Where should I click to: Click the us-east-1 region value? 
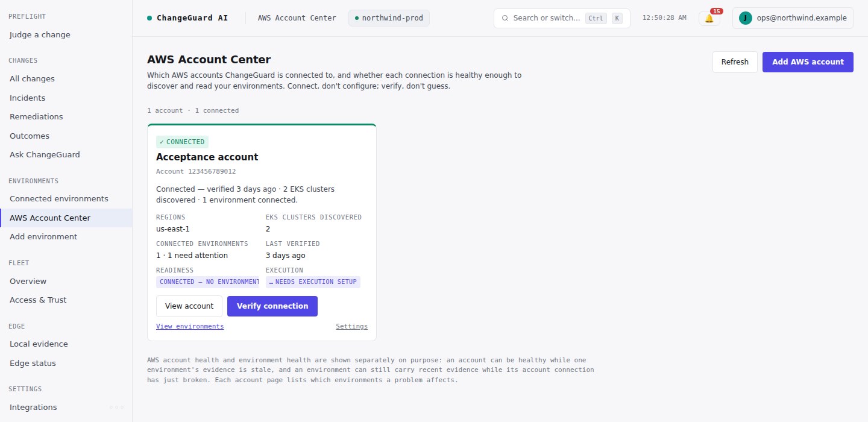point(173,229)
